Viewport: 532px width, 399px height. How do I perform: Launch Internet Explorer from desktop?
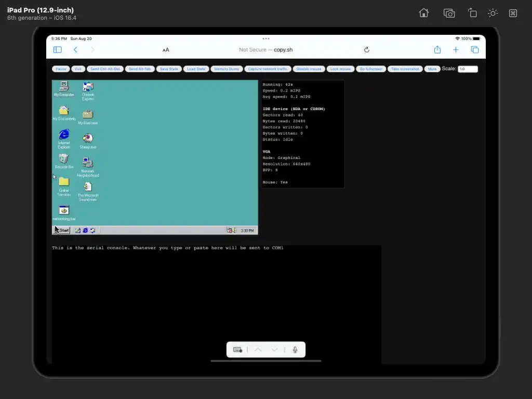(64, 138)
